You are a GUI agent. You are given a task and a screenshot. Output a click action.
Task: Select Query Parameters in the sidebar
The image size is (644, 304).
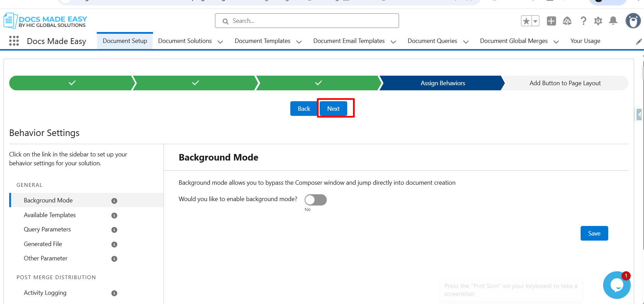coord(47,229)
